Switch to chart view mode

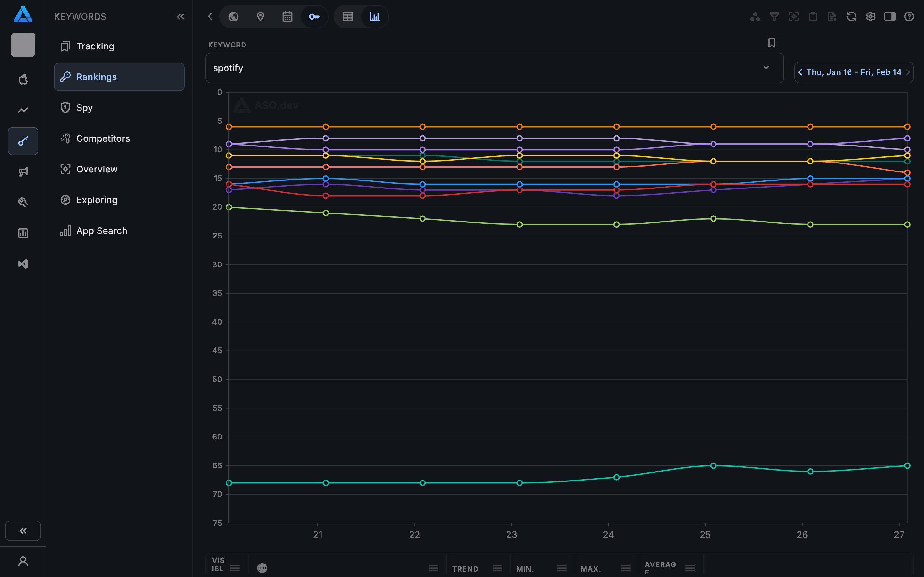[x=374, y=16]
